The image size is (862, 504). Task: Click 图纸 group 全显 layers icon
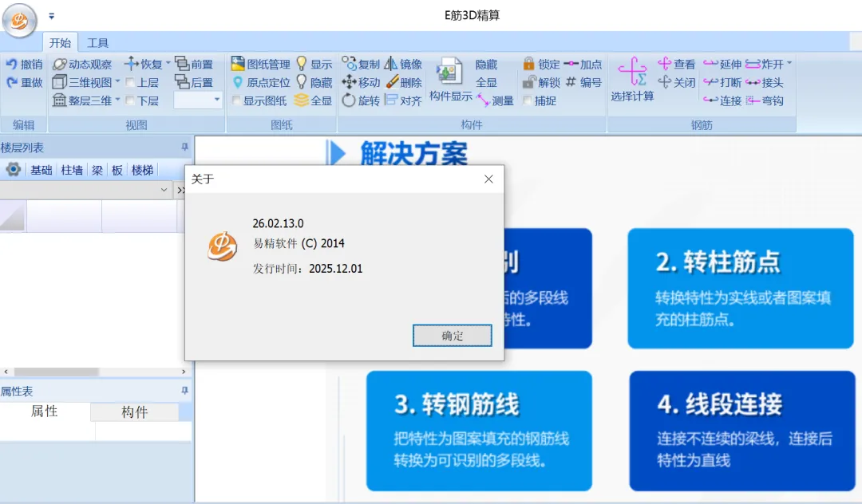(301, 100)
